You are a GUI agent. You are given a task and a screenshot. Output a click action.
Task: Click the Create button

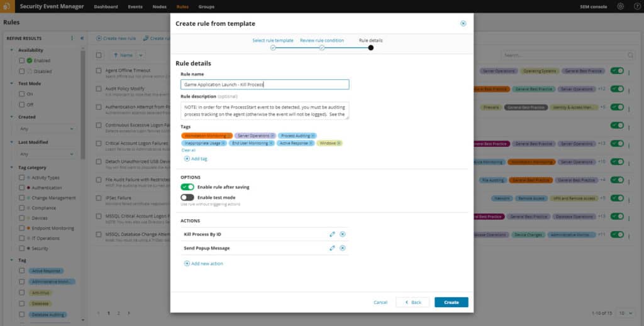[452, 302]
